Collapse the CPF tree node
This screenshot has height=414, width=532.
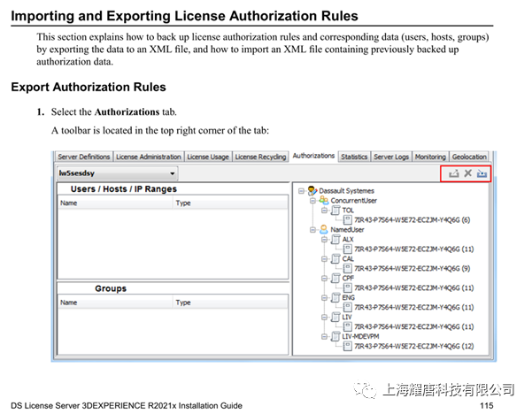coord(324,279)
